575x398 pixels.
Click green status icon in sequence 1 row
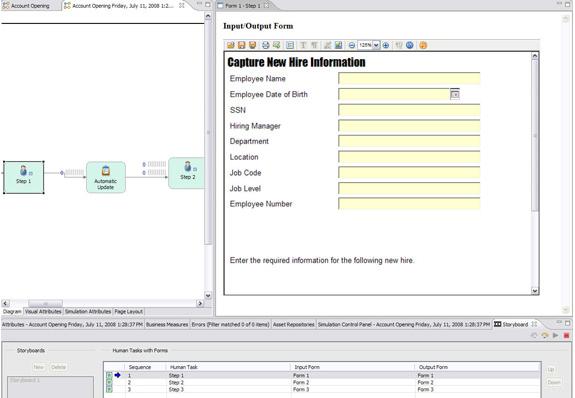pyautogui.click(x=109, y=375)
